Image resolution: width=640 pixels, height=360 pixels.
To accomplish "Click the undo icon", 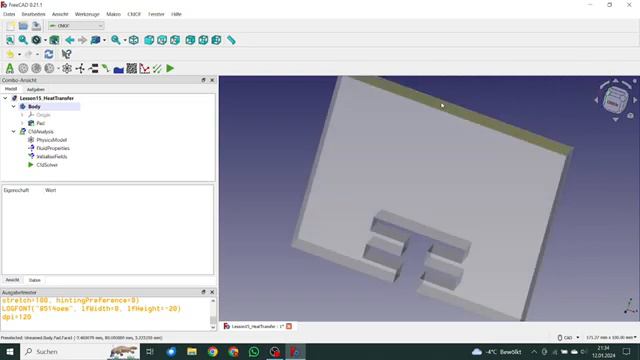I will (10, 54).
